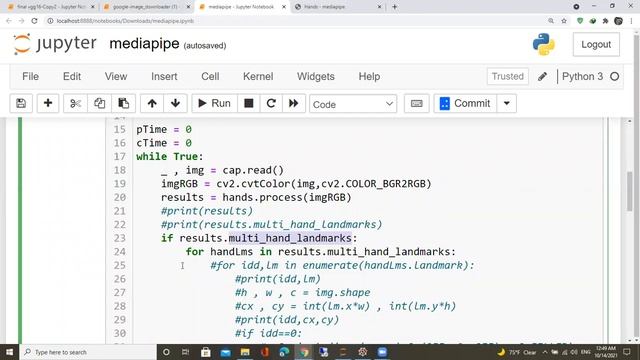The width and height of the screenshot is (640, 360).
Task: Open the Chrome three-dot menu
Action: coord(632,21)
